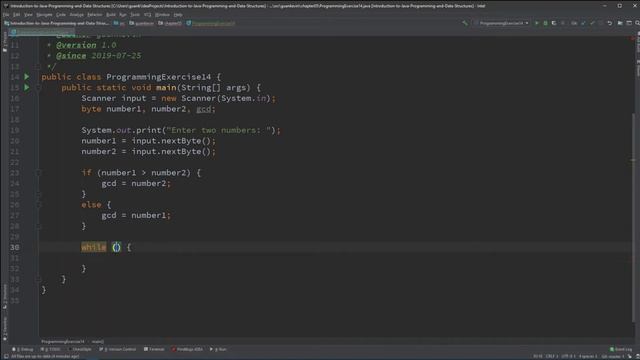Screen dimensions: 640x360
Task: Click the Build Project hammer icon
Action: (x=465, y=23)
